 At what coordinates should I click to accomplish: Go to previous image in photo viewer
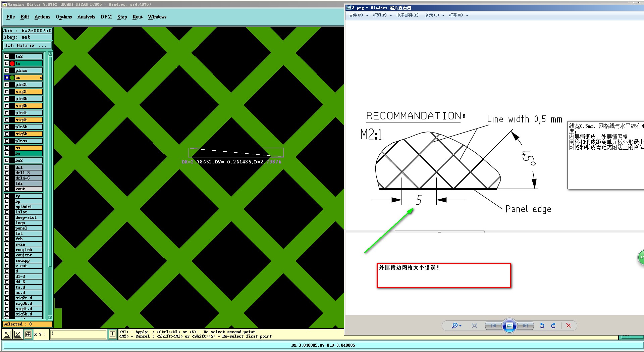(x=493, y=325)
